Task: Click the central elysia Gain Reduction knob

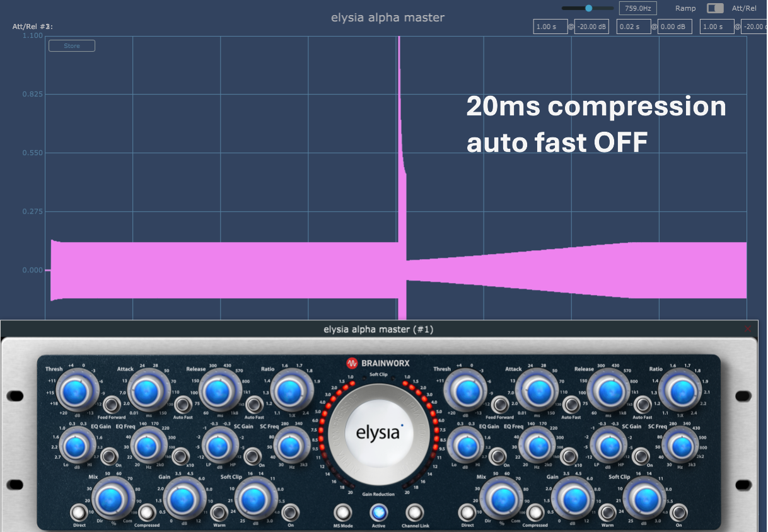Action: point(379,432)
